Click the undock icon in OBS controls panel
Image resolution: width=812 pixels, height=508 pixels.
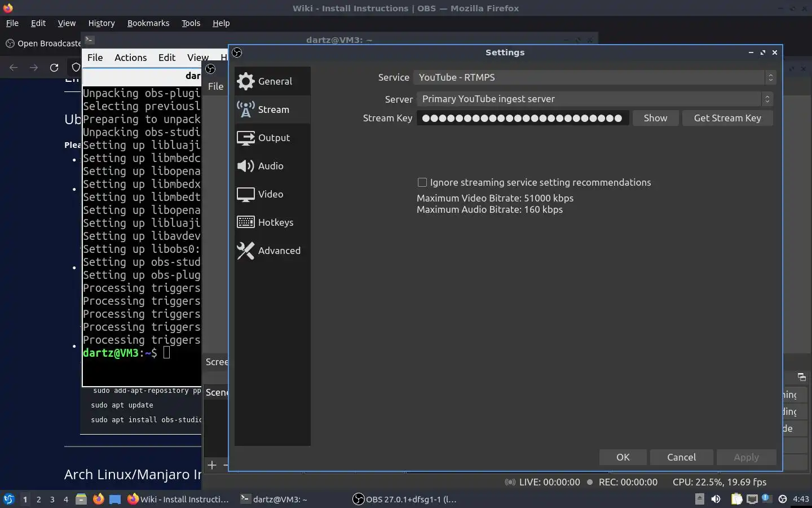point(801,377)
